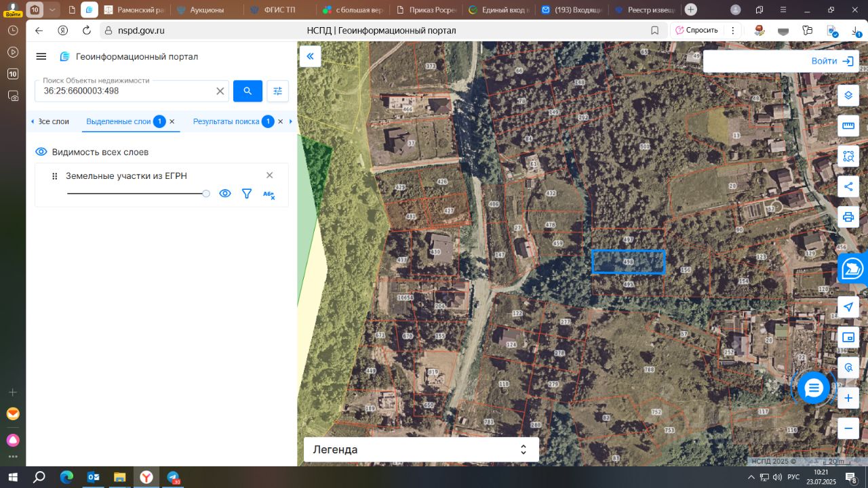The image size is (868, 488).
Task: Print the map
Action: coord(848,217)
